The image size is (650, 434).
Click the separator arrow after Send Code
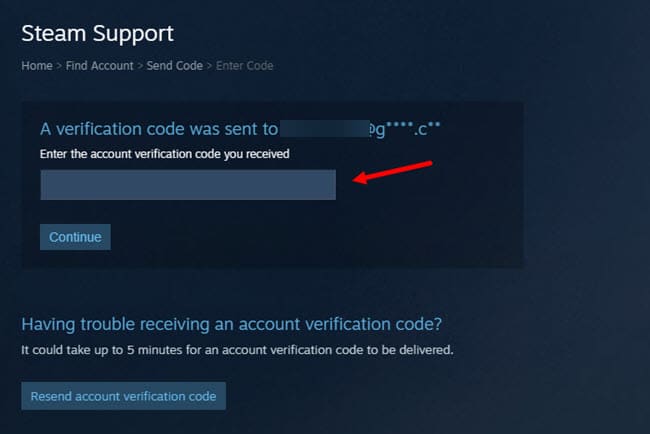(209, 66)
